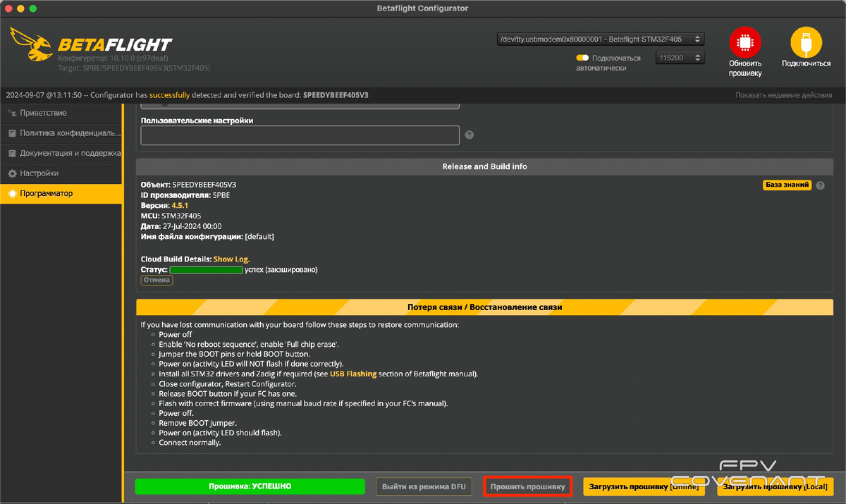Click the Betaflight bee logo
Screen dimensions: 846x504
32,46
